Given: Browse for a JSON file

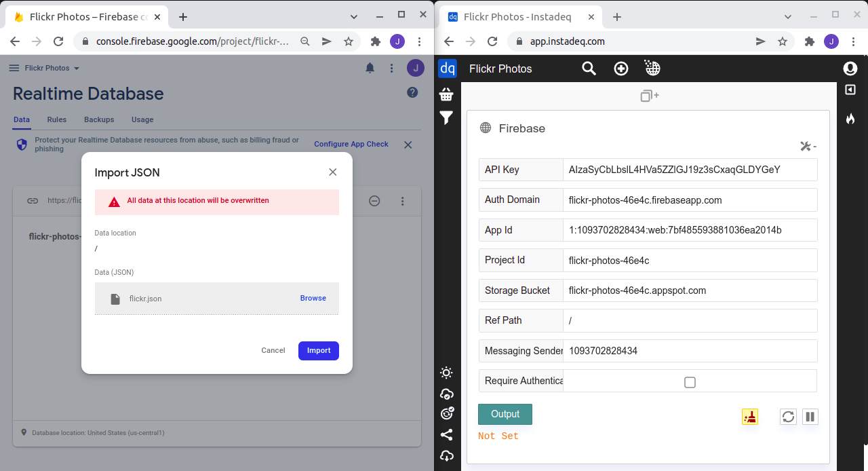Looking at the screenshot, I should tap(313, 299).
